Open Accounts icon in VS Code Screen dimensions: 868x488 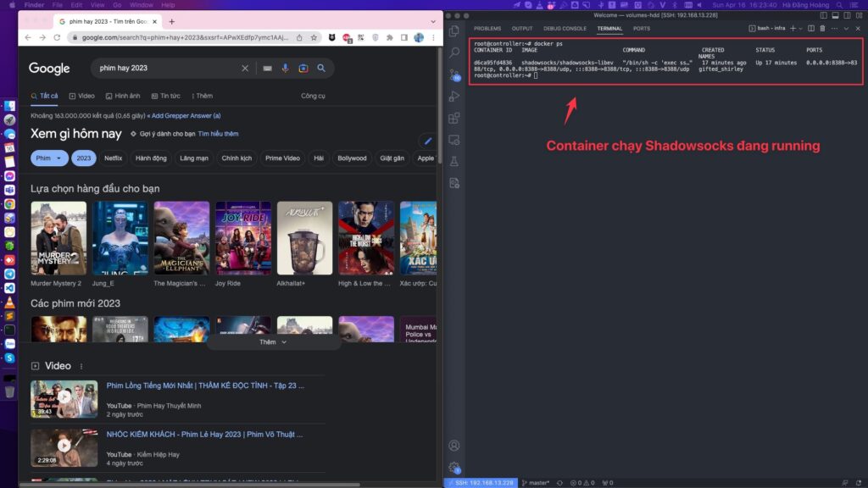pos(454,446)
